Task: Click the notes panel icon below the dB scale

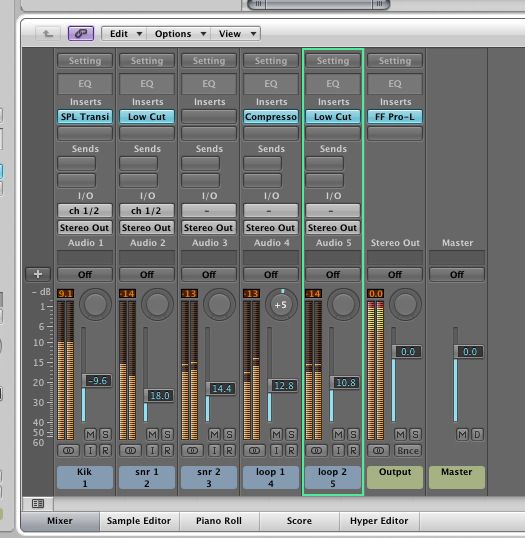Action: point(38,503)
